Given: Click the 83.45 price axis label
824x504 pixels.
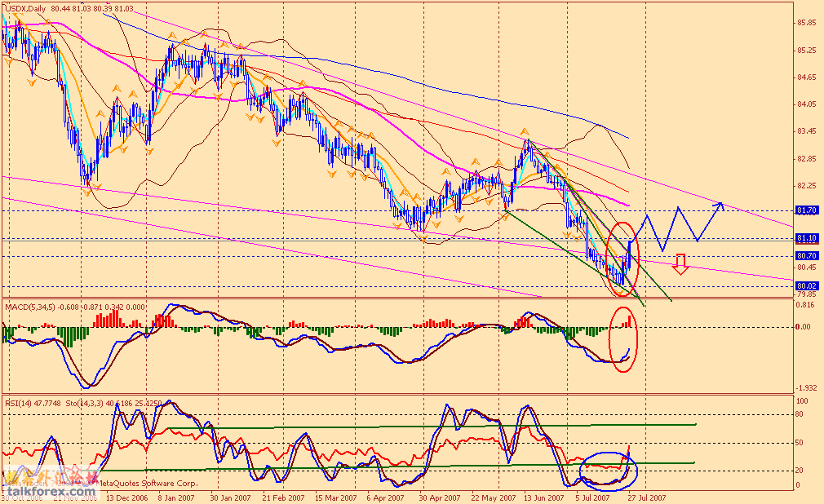Looking at the screenshot, I should 807,130.
